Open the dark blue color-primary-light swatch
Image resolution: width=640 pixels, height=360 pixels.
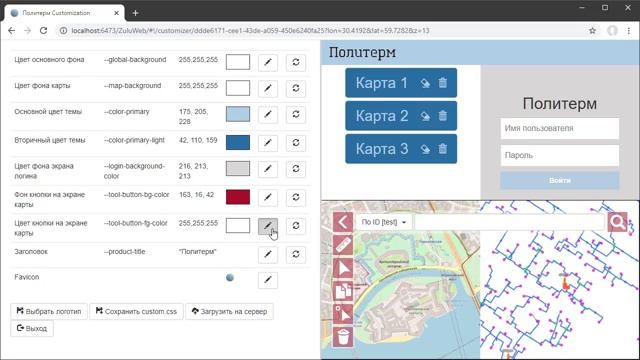point(238,142)
